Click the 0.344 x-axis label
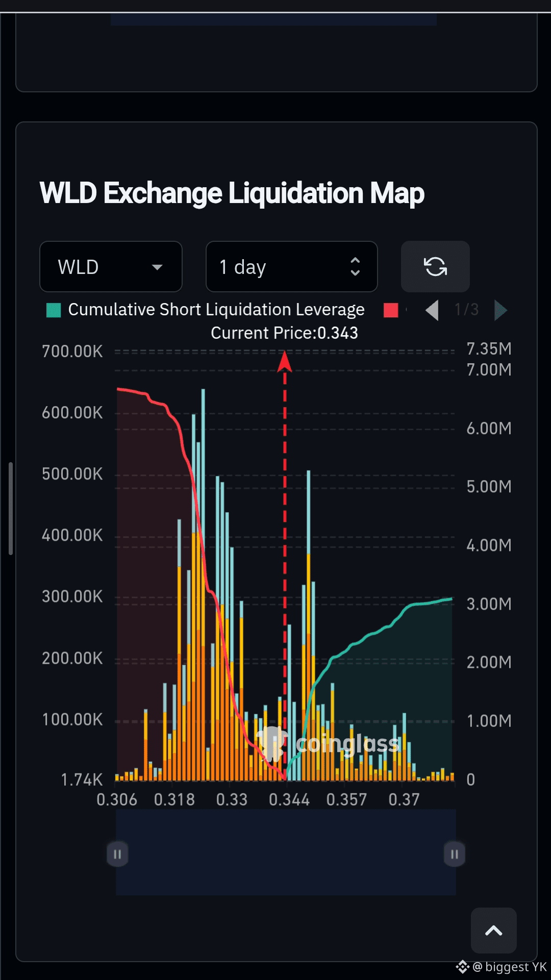Screen dimensions: 551x980 coord(289,799)
